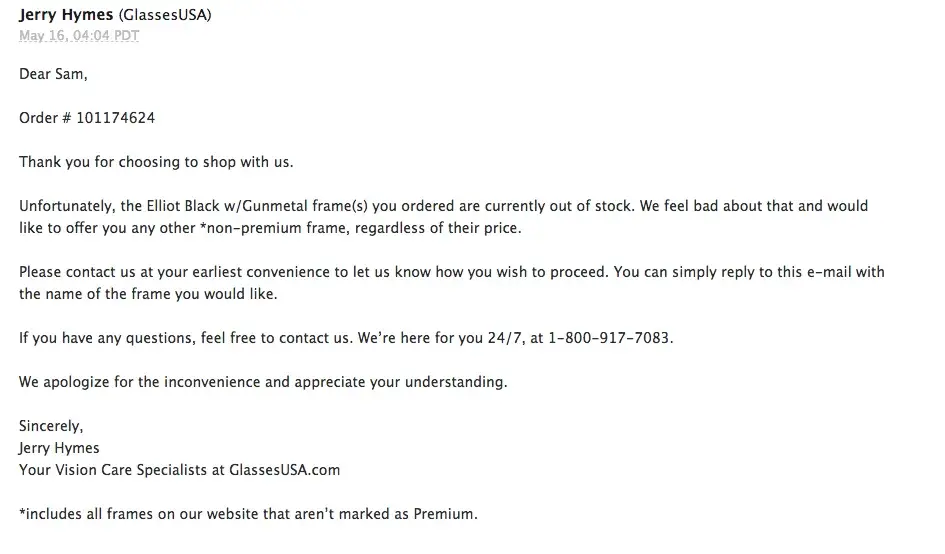Click sender name Jerry Hymes in header

[65, 16]
